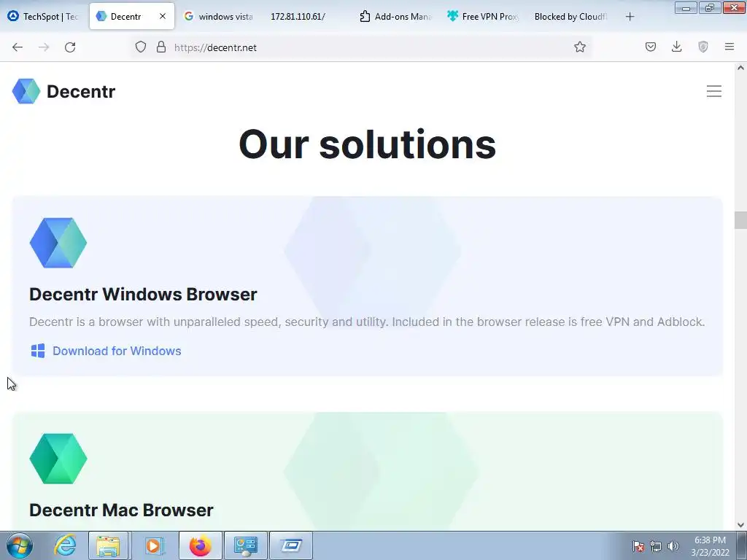Open the Firefox downloads panel
The image size is (747, 560).
pyautogui.click(x=676, y=47)
